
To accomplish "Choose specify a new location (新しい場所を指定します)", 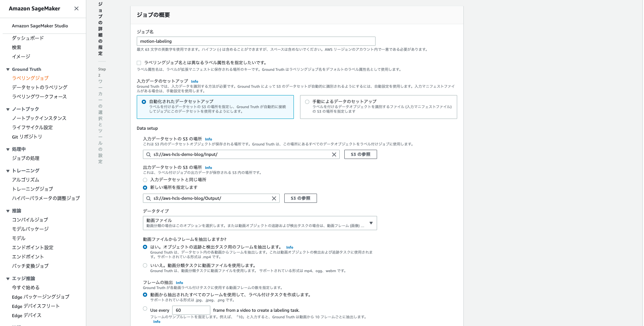I will point(145,187).
